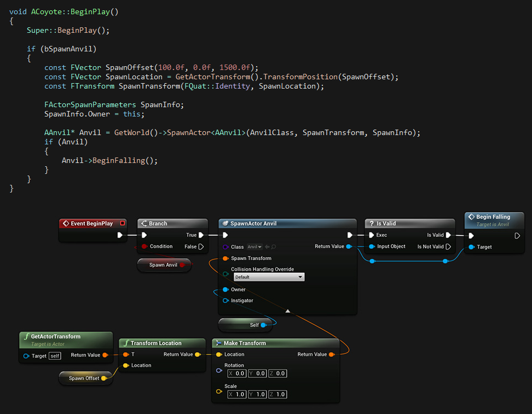Screen dimensions: 532x414
Task: Click the Collision Handling Override pin
Action: tap(225, 273)
